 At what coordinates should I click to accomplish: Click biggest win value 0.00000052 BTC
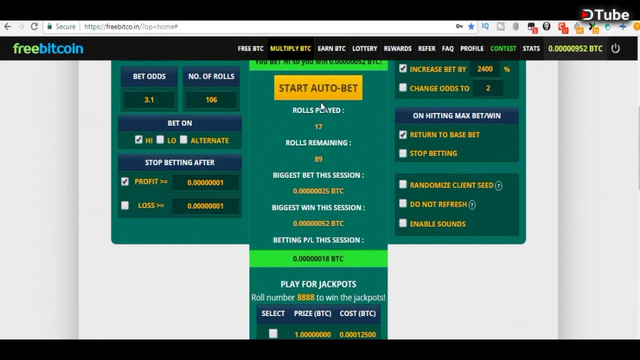(x=318, y=224)
